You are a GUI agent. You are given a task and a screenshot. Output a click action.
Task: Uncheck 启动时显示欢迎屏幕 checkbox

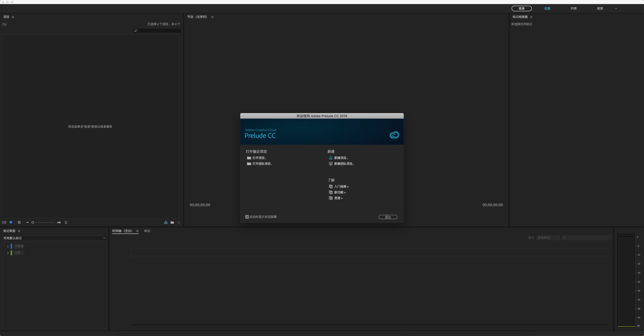click(x=247, y=217)
